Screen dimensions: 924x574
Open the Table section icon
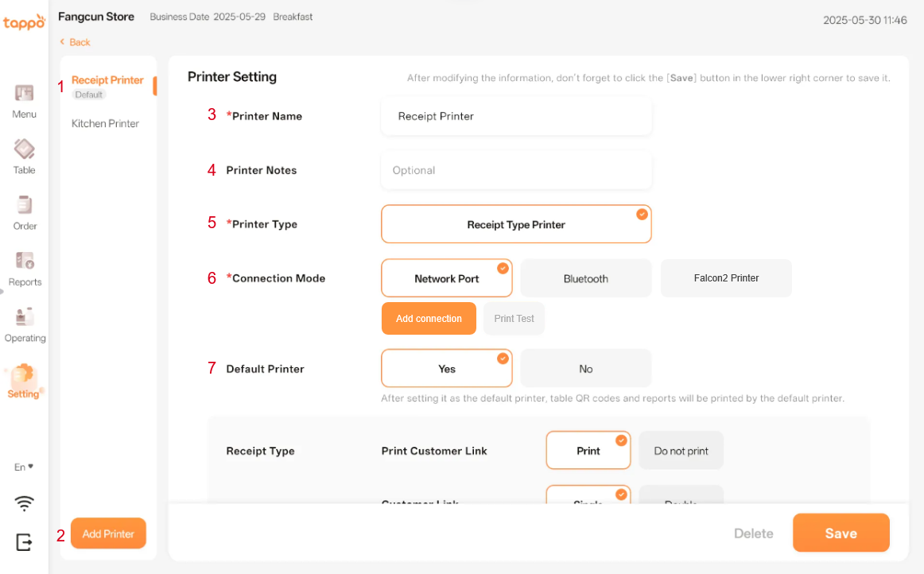24,149
